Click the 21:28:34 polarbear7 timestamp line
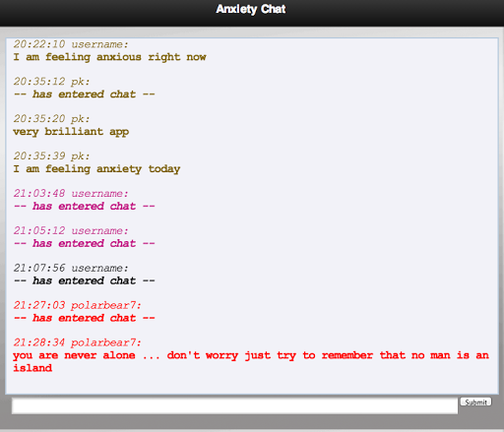 [78, 342]
